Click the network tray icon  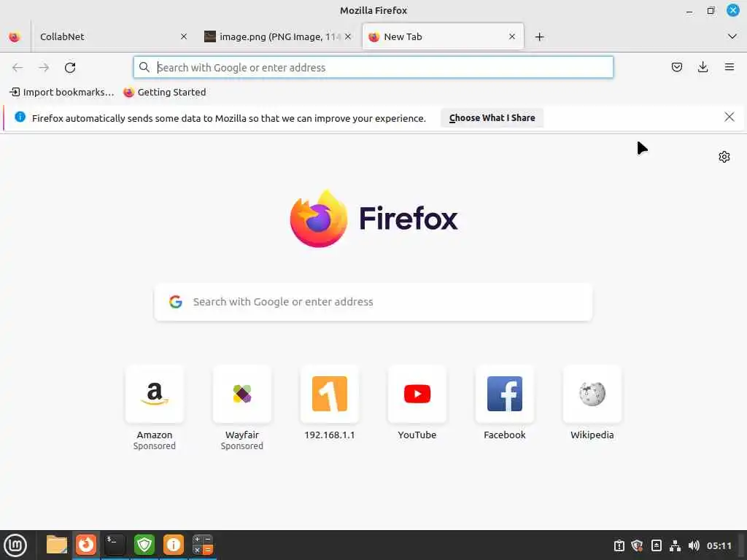point(675,545)
